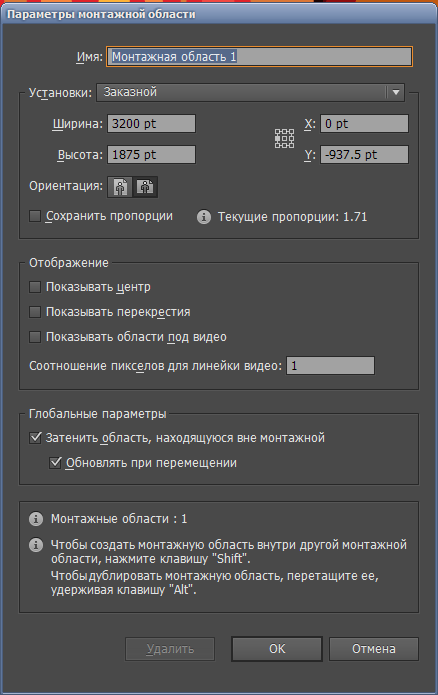Screen dimensions: 438x695
Task: Click the Высота field with 1875 pt
Action: tap(151, 155)
